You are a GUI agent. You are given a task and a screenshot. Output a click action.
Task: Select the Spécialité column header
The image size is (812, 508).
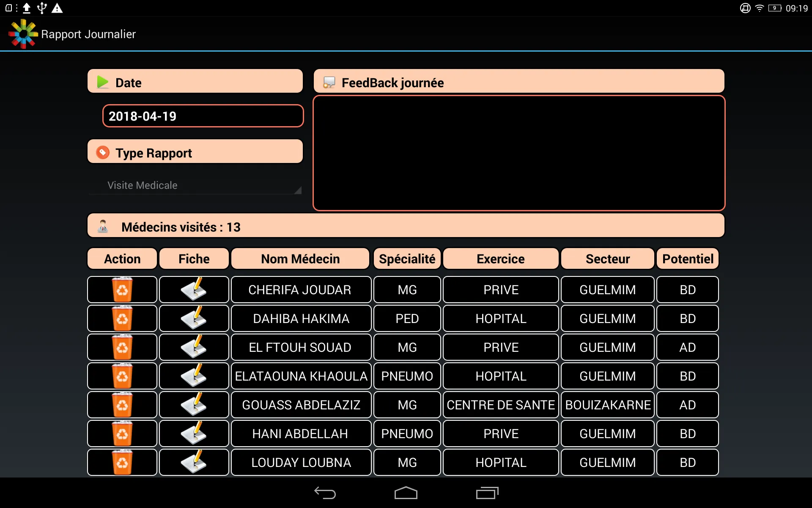coord(408,259)
